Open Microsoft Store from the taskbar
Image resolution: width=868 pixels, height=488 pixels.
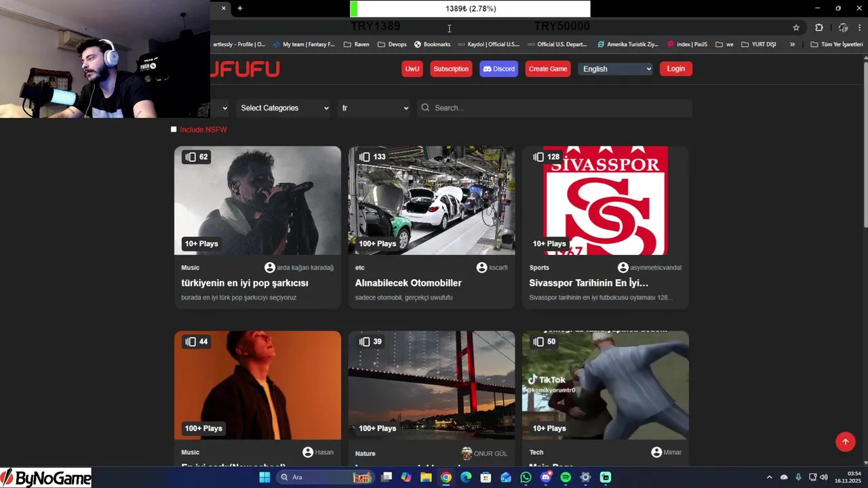point(486,477)
